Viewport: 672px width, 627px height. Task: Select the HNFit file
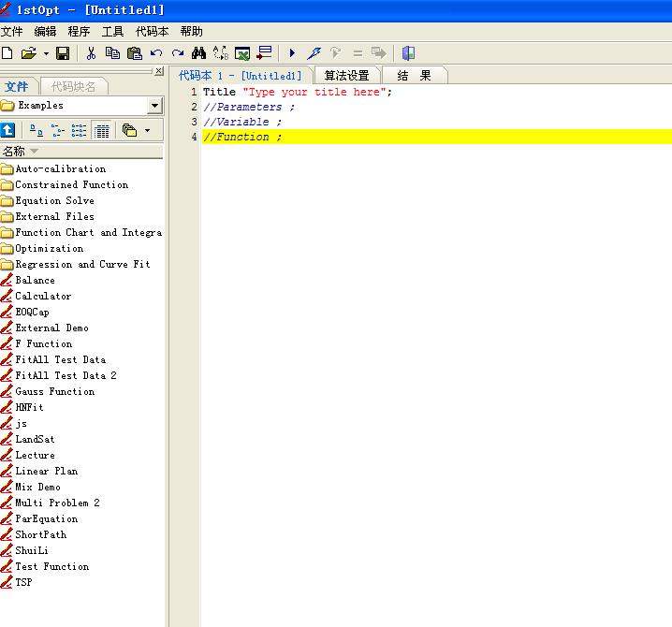pos(22,407)
